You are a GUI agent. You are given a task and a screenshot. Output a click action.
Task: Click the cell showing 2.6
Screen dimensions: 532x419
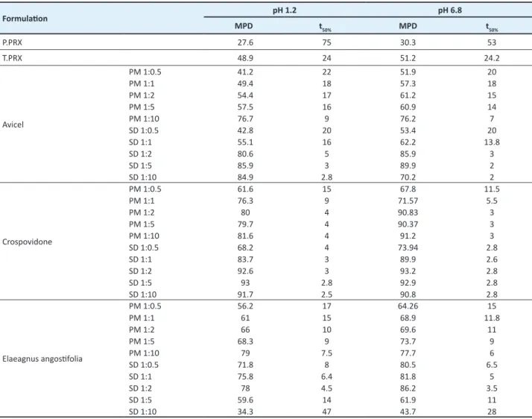pos(492,259)
